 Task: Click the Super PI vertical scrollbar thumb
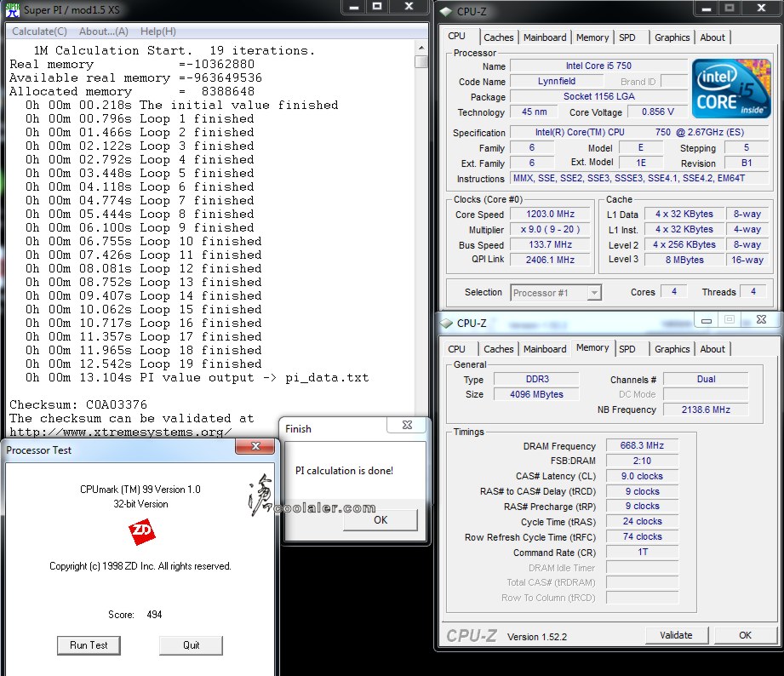(421, 61)
